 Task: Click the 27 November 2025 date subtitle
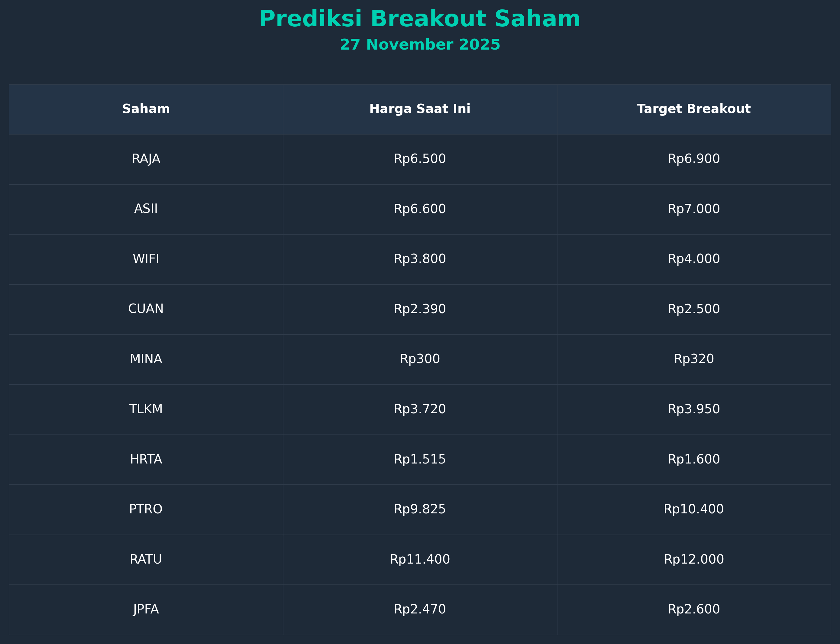point(420,45)
